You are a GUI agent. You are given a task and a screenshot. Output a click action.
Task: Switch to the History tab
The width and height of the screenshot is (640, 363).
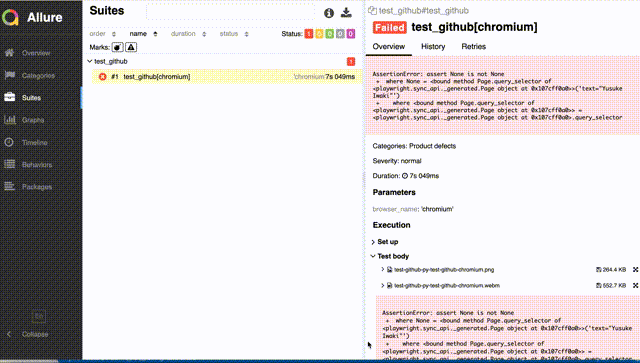tap(433, 47)
